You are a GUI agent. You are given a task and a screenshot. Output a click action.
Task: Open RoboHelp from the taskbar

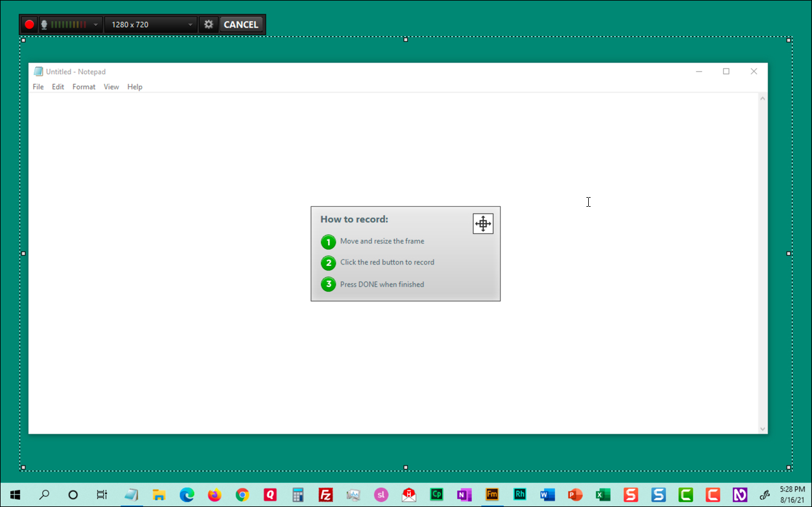click(519, 495)
